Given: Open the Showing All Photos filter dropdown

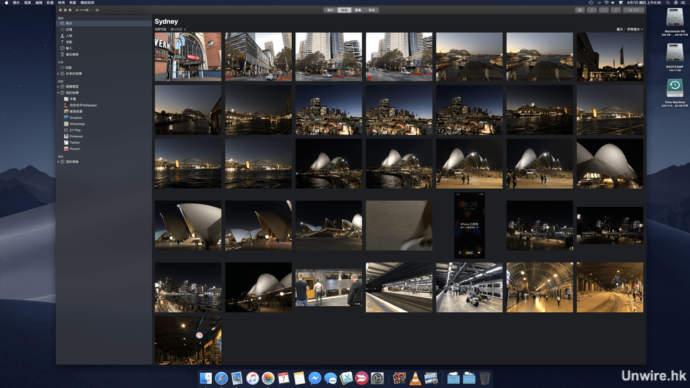Looking at the screenshot, I should [x=629, y=29].
